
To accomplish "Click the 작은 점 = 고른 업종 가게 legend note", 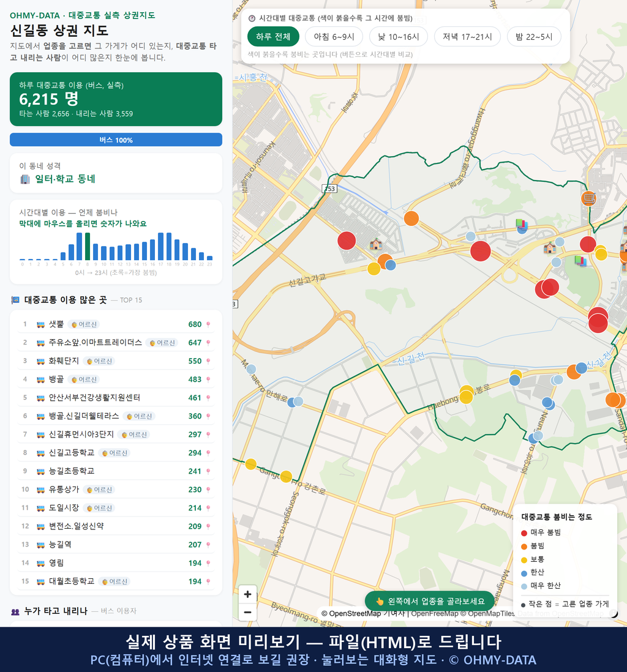I will click(x=565, y=604).
